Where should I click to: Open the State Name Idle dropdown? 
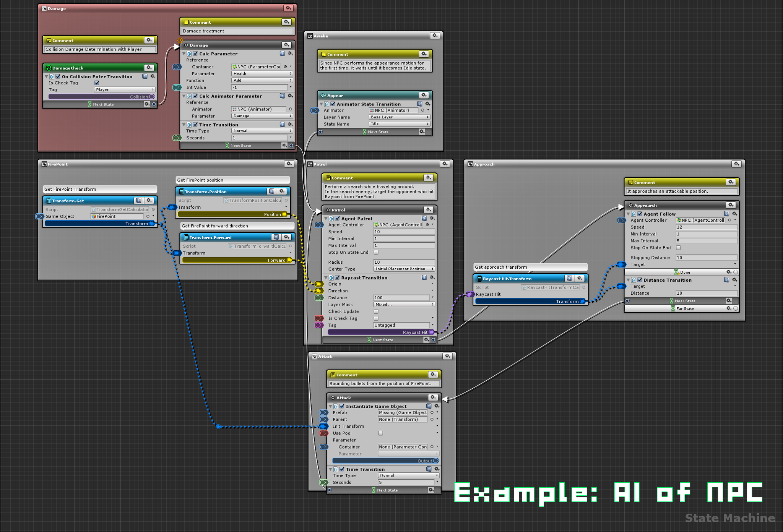point(400,124)
